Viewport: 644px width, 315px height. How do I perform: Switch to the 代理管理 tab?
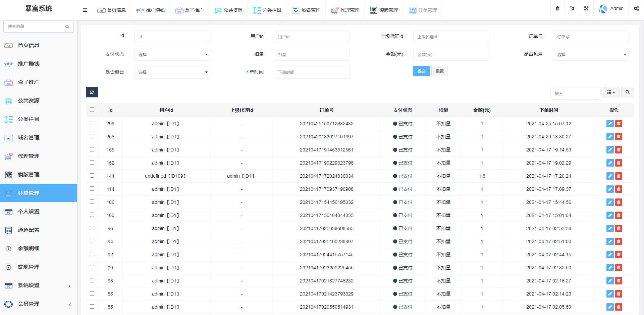(345, 10)
